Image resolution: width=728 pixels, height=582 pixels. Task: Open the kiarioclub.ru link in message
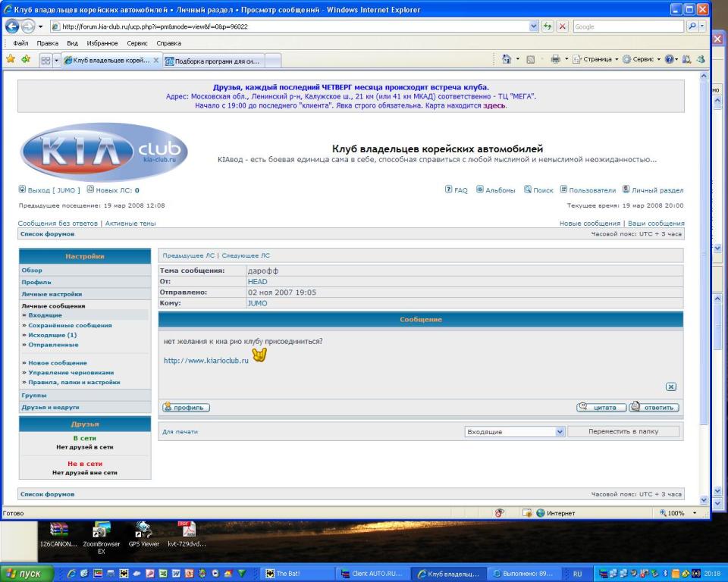point(206,361)
